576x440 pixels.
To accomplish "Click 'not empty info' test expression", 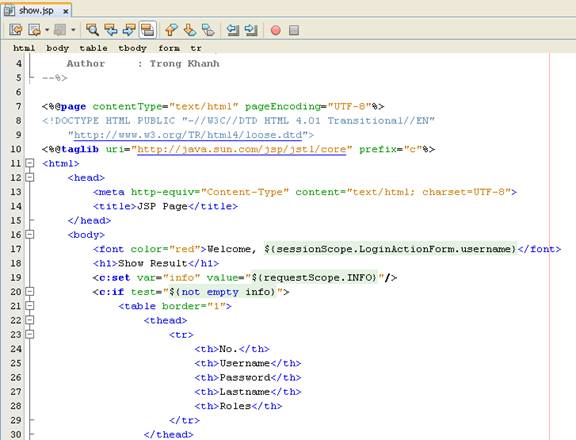I will (222, 292).
